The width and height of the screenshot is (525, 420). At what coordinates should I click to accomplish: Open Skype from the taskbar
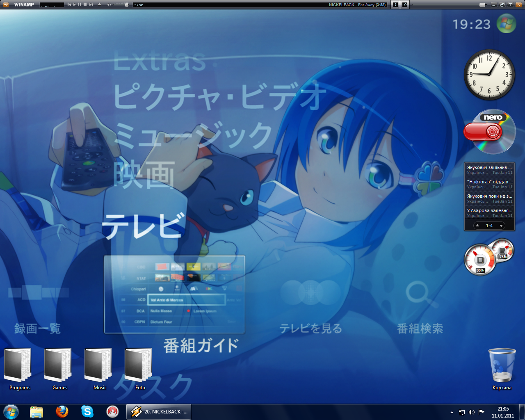[x=87, y=412]
